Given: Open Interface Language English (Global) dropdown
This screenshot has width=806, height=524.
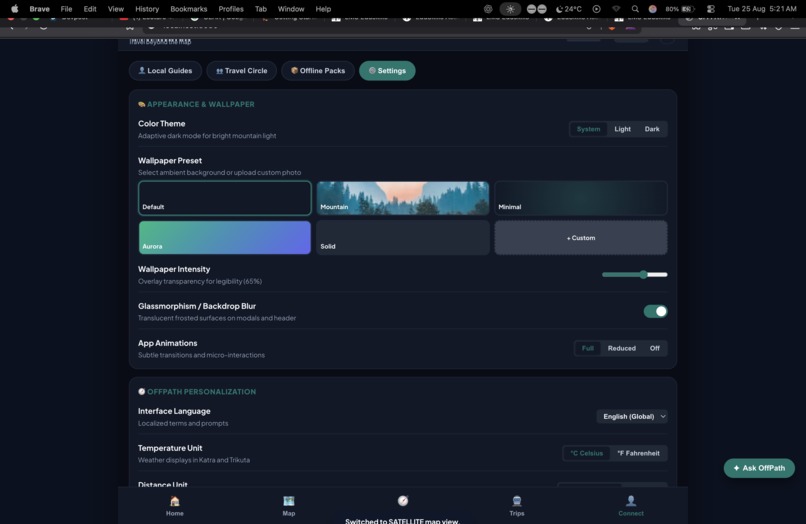Looking at the screenshot, I should (632, 417).
